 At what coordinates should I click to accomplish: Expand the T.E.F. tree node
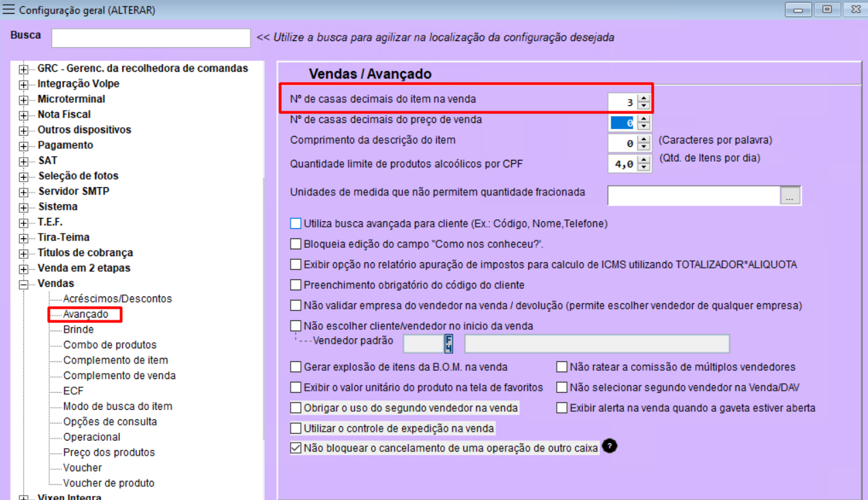pos(24,223)
